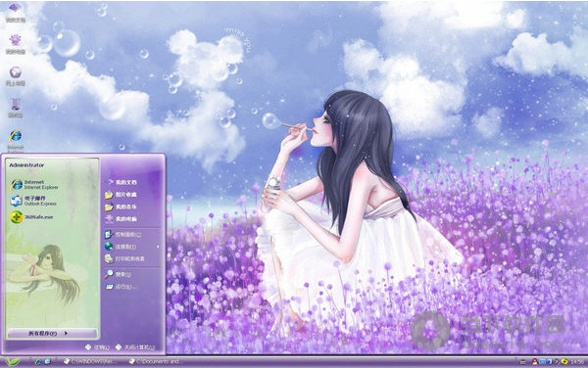This screenshot has height=368, width=588.
Task: Open 我的文档 in the Start menu
Action: [x=122, y=182]
